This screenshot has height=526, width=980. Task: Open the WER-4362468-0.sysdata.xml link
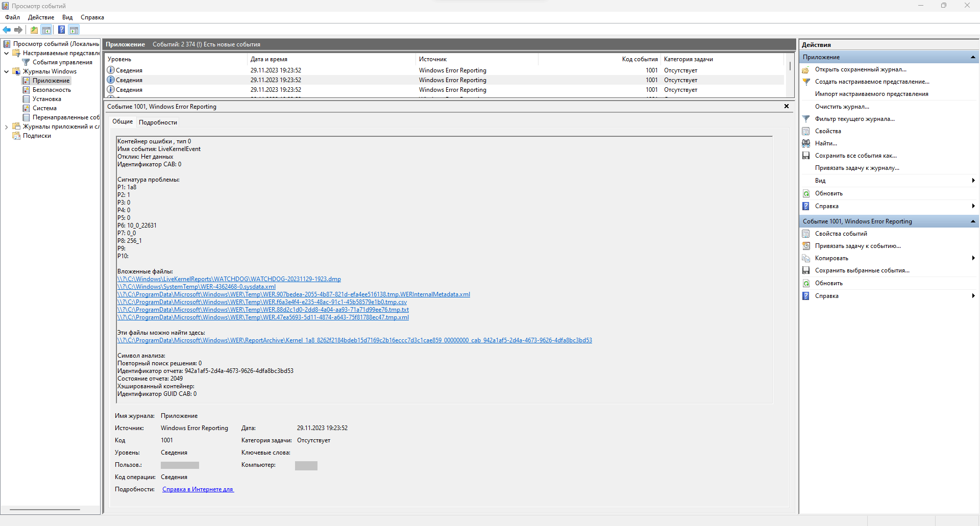tap(197, 287)
